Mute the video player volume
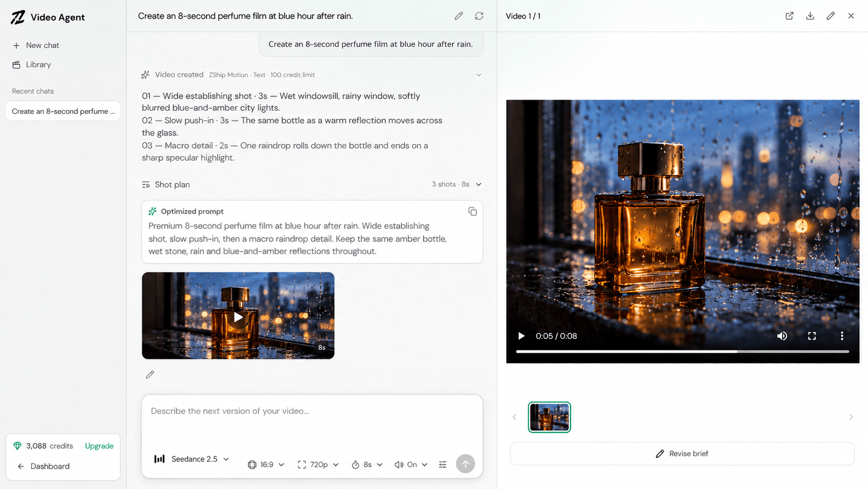Image resolution: width=868 pixels, height=489 pixels. 782,336
